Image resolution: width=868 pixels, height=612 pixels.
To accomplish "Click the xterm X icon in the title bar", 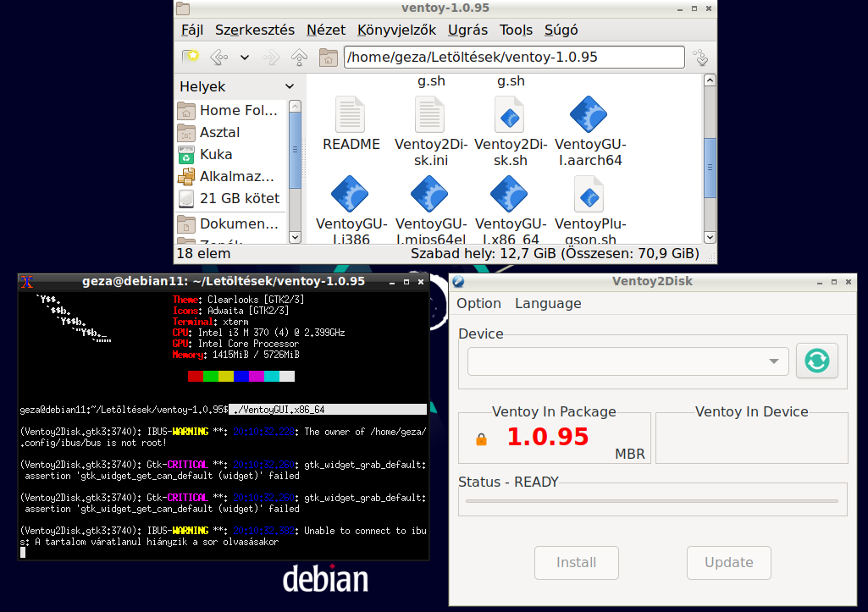I will (27, 282).
